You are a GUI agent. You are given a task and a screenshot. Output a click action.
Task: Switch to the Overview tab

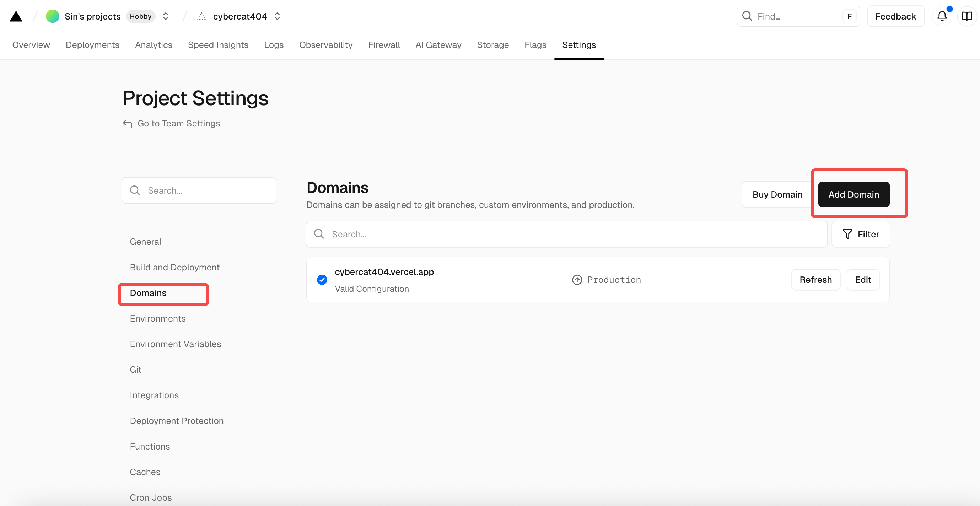31,45
